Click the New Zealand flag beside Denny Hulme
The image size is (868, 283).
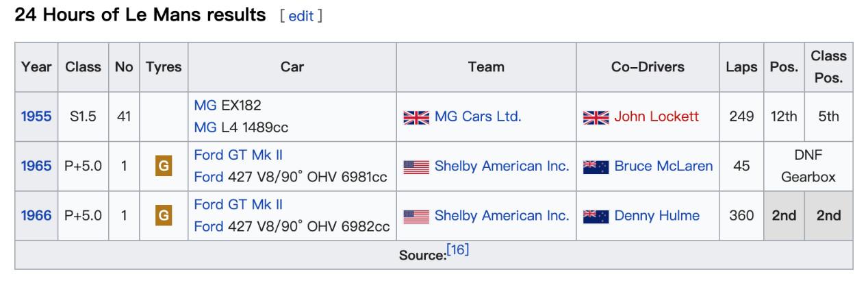click(596, 217)
